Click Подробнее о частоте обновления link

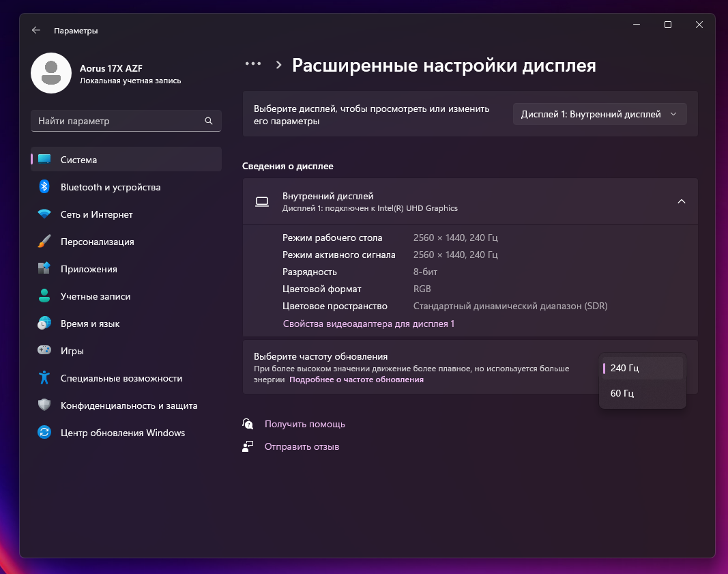tap(356, 379)
